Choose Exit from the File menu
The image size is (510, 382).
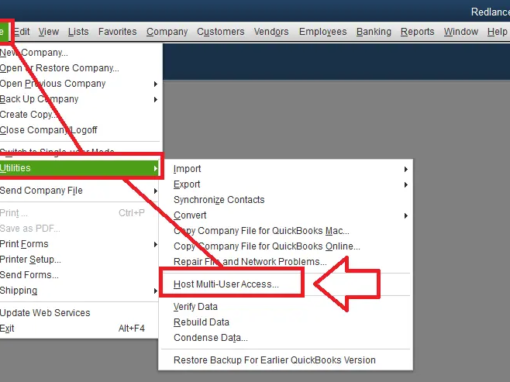pyautogui.click(x=7, y=328)
